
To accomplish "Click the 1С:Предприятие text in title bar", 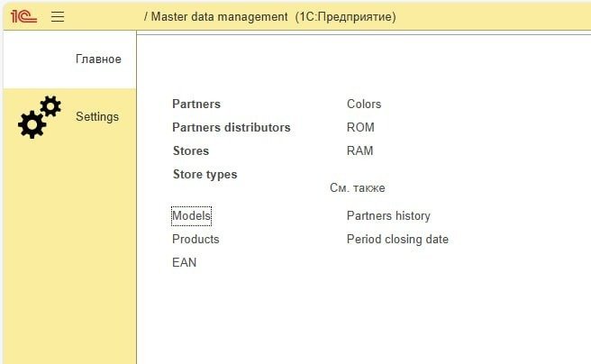I will coord(346,17).
